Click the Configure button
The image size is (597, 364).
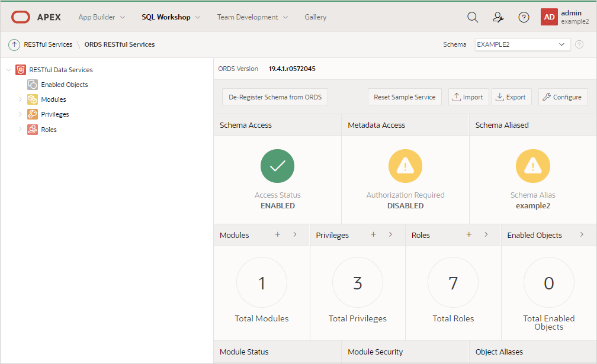click(x=563, y=97)
